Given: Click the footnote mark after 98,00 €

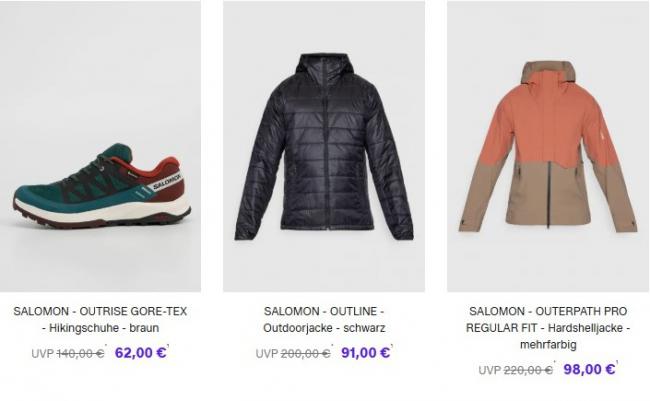Looking at the screenshot, I should tap(617, 363).
